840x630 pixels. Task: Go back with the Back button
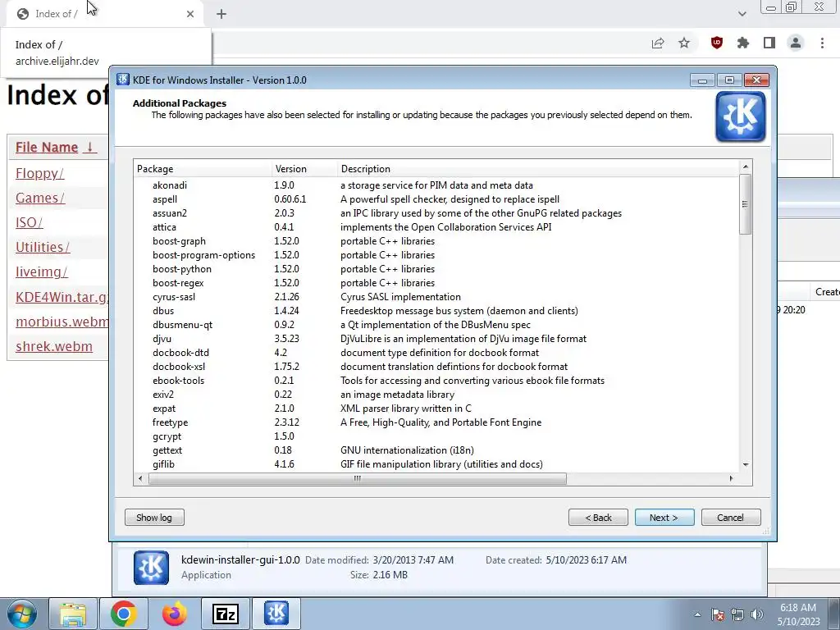598,518
